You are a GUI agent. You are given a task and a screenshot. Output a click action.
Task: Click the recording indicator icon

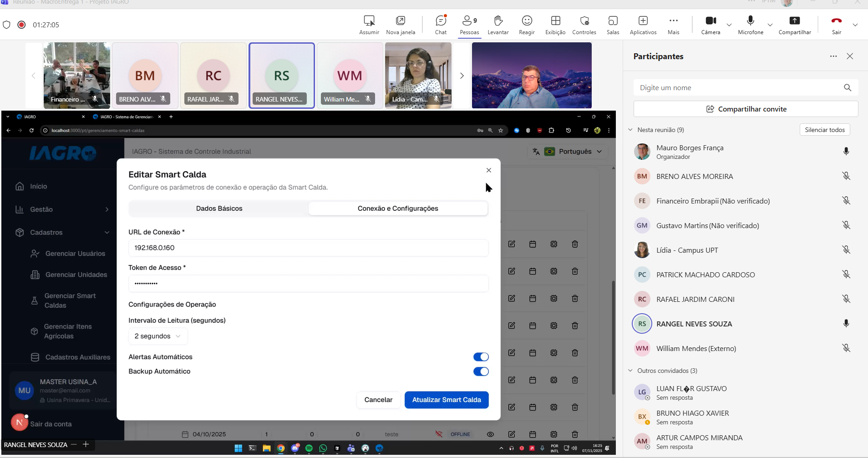click(x=21, y=25)
